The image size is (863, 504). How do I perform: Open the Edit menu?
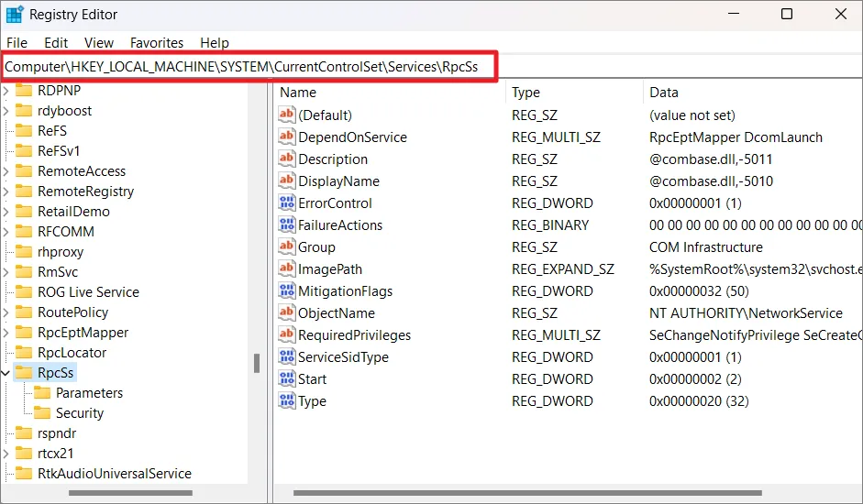coord(56,43)
